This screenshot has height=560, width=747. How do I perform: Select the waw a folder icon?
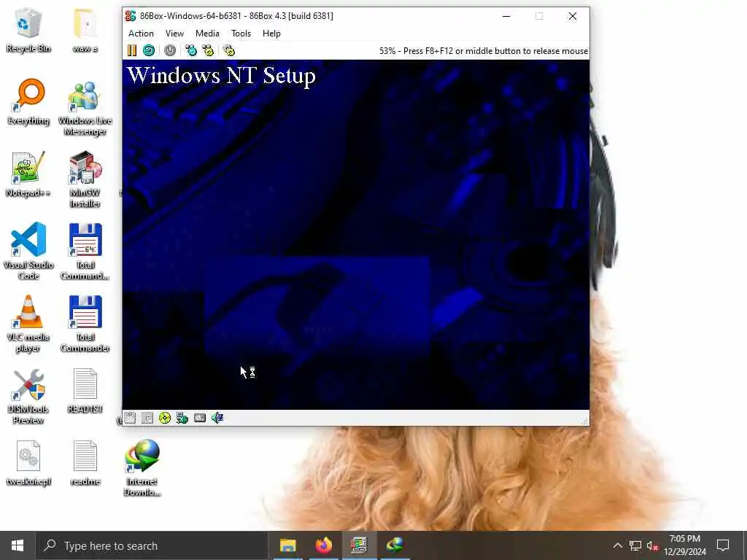click(x=85, y=31)
